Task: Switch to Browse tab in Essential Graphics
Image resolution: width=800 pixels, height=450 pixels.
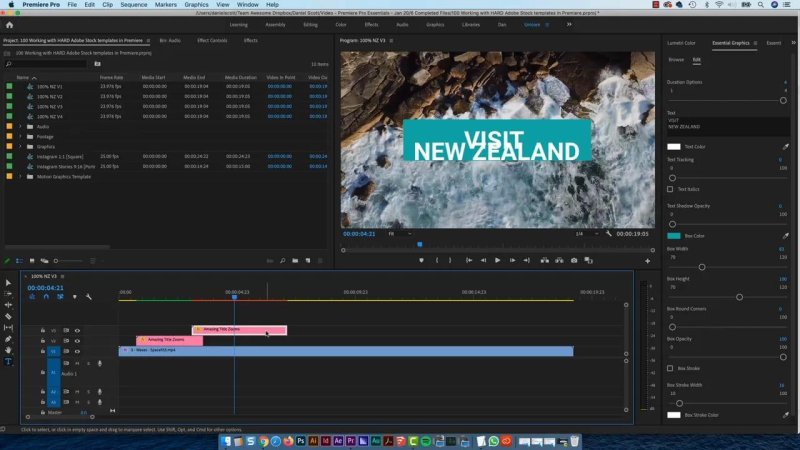Action: click(x=676, y=60)
